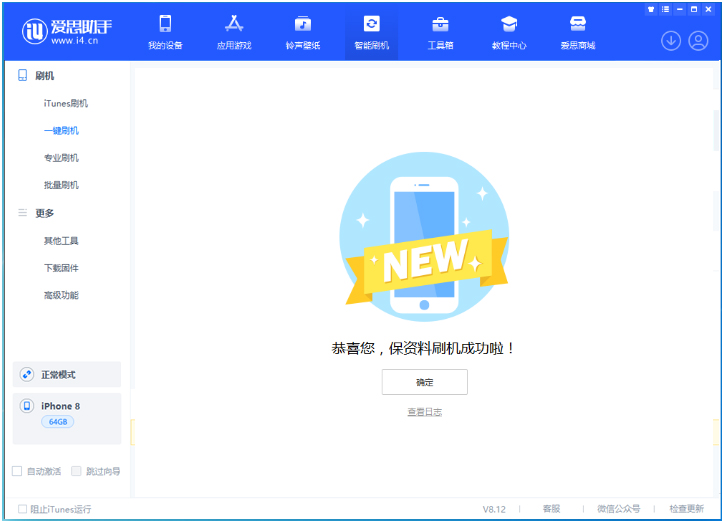724x523 pixels.
Task: Toggle 阻止iTunes运行 checkbox
Action: coord(22,509)
